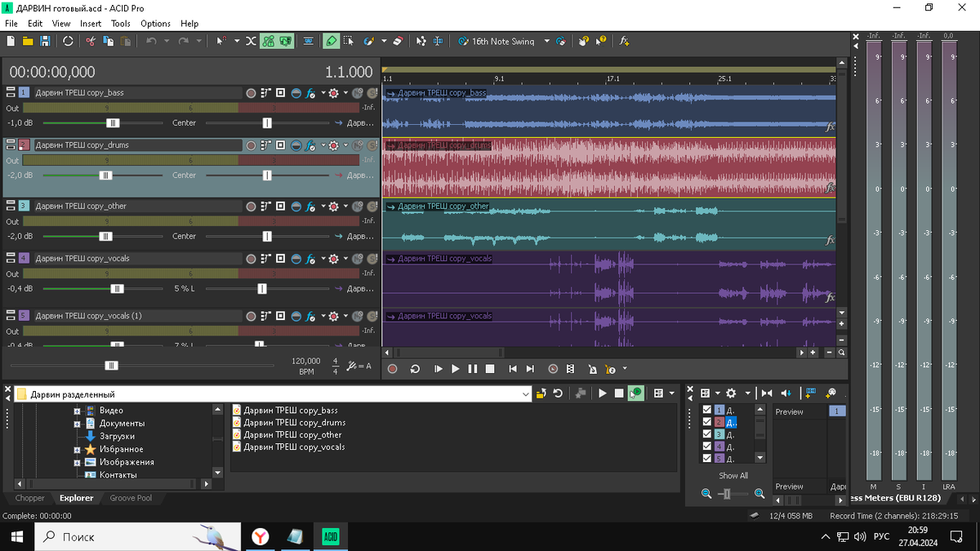Stop playback in the transport
This screenshot has height=551, width=980.
(x=490, y=369)
